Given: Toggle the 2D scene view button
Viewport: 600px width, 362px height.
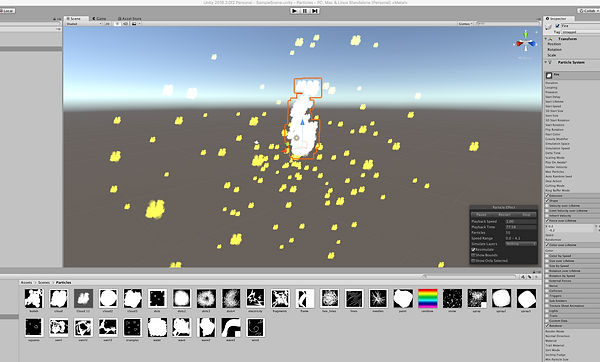Looking at the screenshot, I should [108, 24].
